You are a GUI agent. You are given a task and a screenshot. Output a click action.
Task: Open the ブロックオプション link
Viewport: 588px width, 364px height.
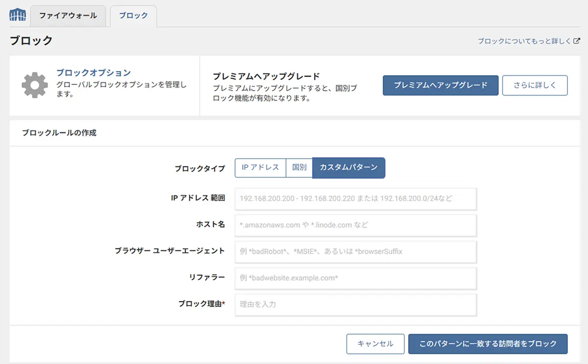click(93, 73)
